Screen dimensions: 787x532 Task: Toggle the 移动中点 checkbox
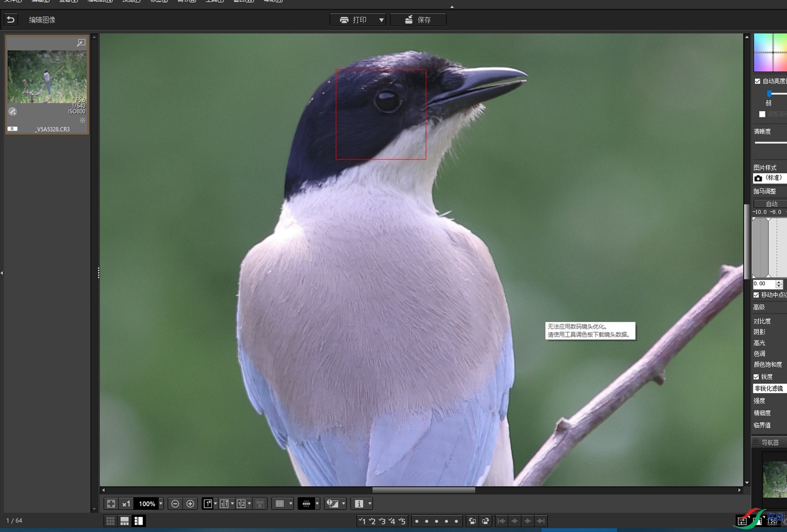(757, 295)
